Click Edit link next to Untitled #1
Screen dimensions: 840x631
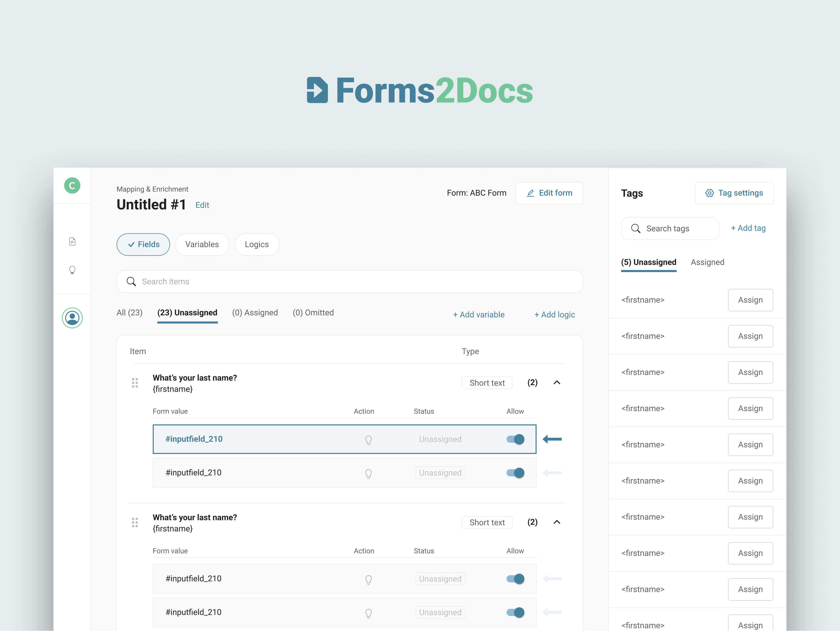(x=202, y=205)
